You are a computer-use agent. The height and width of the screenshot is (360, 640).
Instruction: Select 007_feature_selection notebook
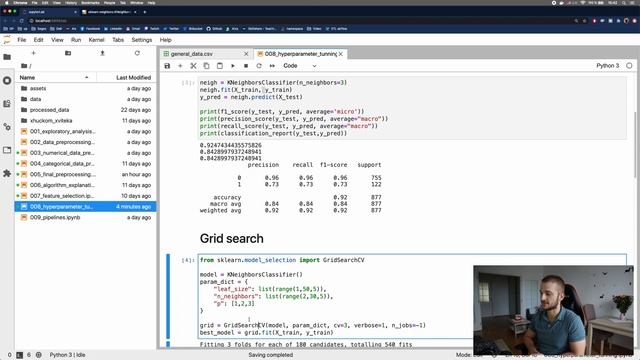tap(86, 196)
